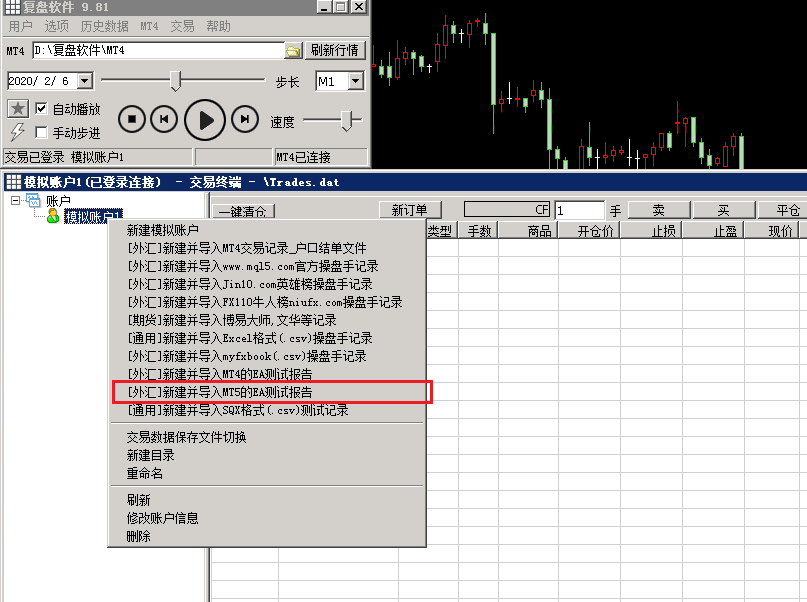Screen dimensions: 807x602
Task: Click the 新订单 button
Action: 410,210
